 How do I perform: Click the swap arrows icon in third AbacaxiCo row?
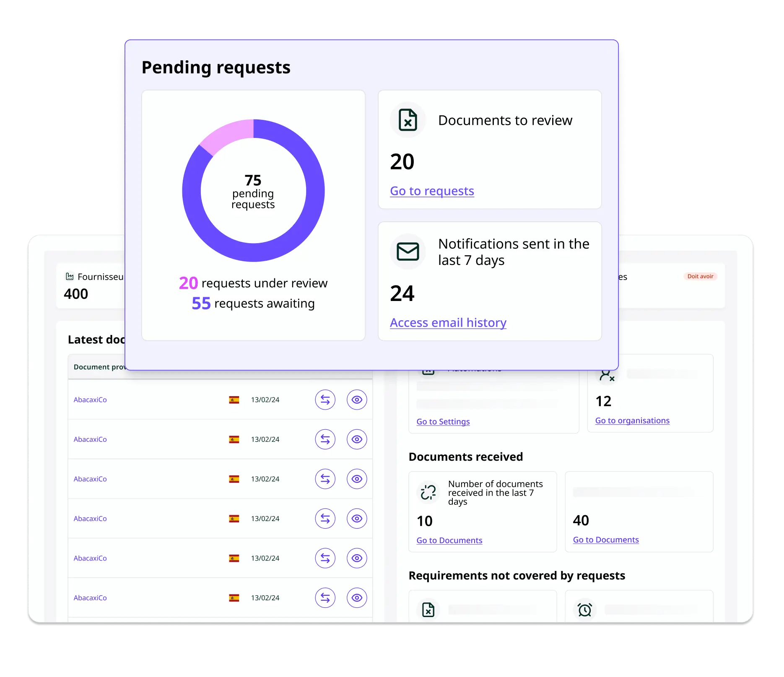[x=325, y=479]
